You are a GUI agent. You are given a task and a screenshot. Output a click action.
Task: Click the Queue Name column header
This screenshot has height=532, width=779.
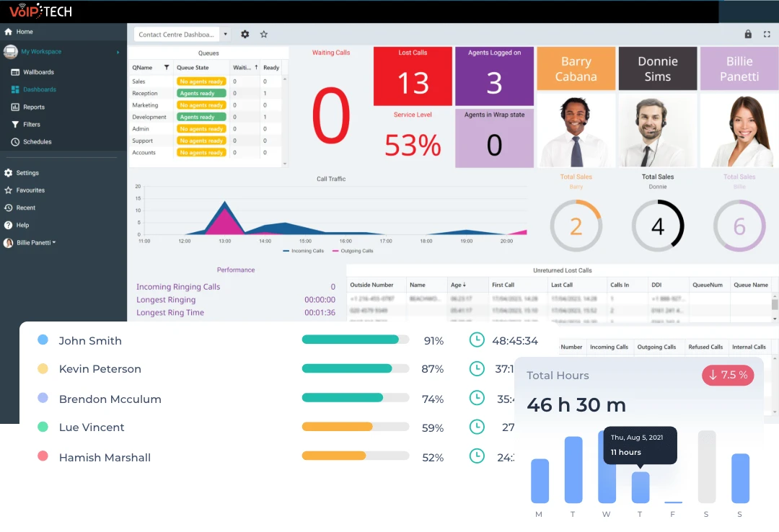(x=751, y=285)
